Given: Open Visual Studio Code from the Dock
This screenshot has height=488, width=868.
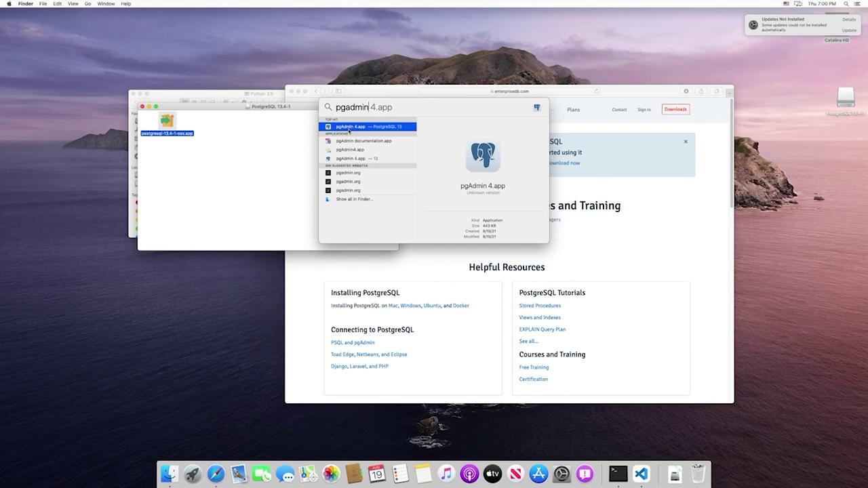Looking at the screenshot, I should tap(641, 474).
